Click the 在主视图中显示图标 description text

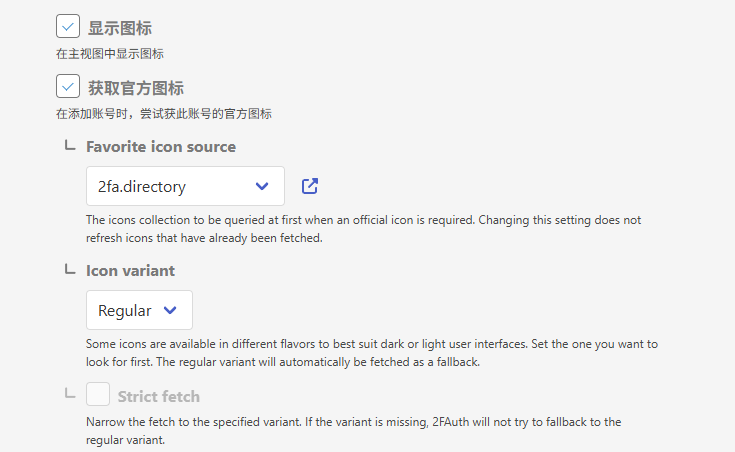coord(110,54)
